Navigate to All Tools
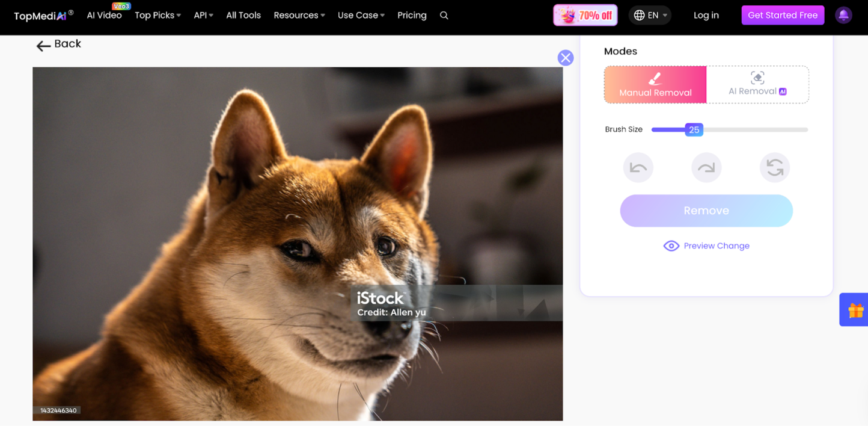The width and height of the screenshot is (868, 426). [243, 15]
